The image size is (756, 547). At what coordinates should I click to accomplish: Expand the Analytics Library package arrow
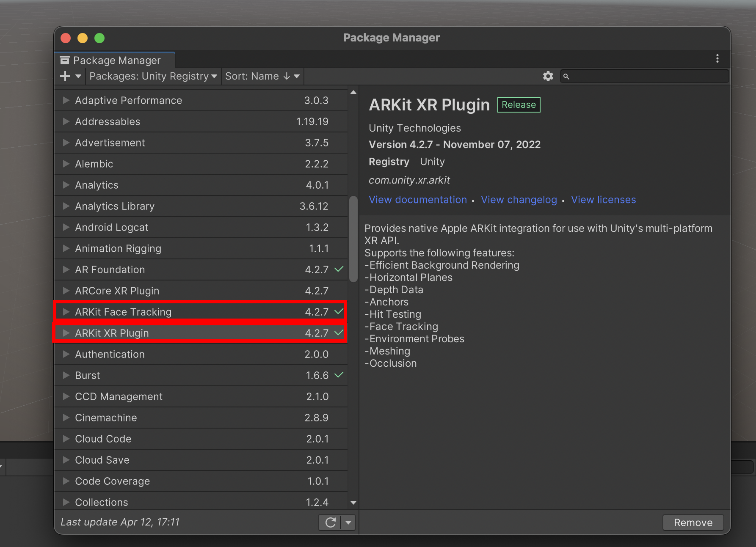(x=66, y=206)
